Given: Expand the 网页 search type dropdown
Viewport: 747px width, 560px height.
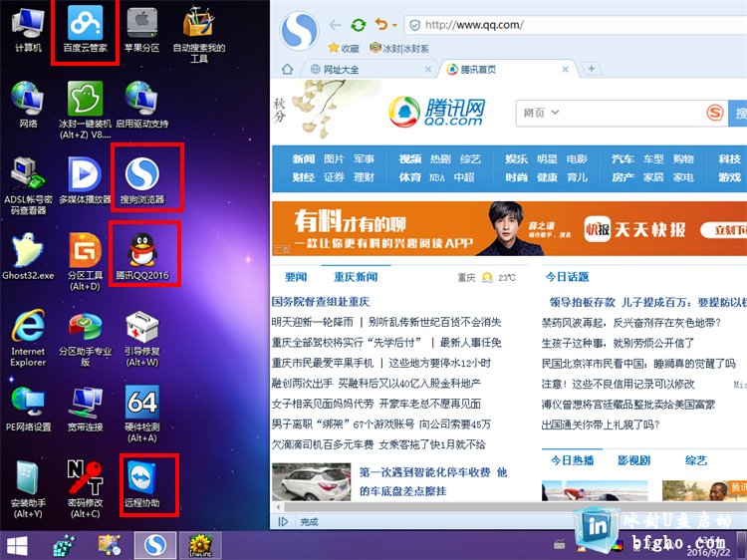Looking at the screenshot, I should [x=541, y=113].
